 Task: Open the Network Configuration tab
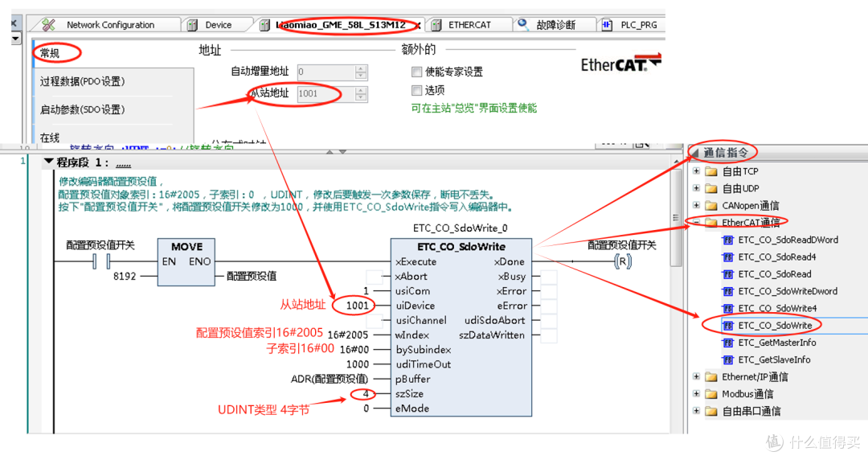[x=106, y=25]
